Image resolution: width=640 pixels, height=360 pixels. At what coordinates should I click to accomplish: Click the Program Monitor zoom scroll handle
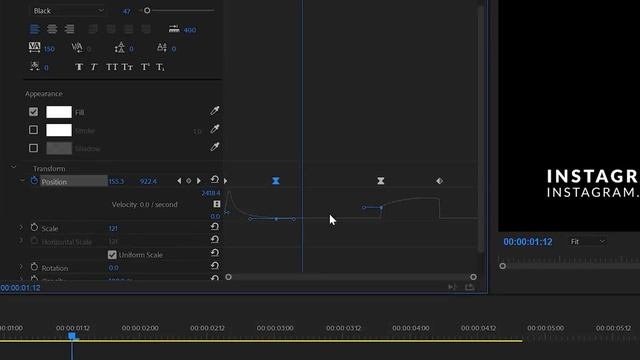(502, 266)
